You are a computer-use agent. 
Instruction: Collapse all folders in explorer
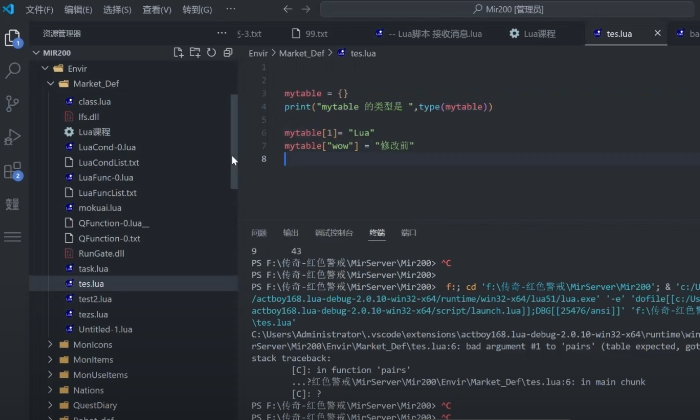pyautogui.click(x=227, y=52)
